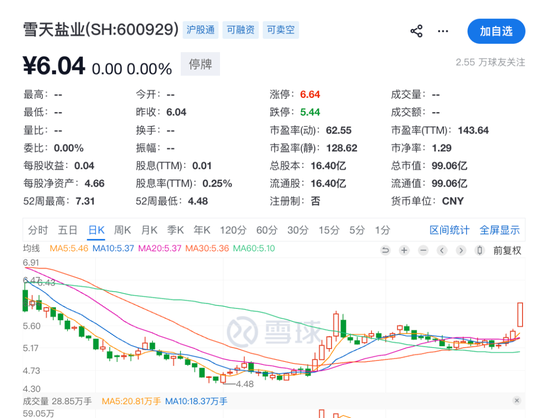Viewport: 550px width, 418px height.
Task: Click the MA30:5.36 legend label
Action: (207, 249)
